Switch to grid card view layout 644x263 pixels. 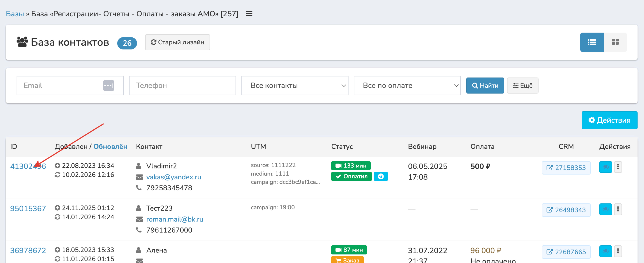point(615,42)
